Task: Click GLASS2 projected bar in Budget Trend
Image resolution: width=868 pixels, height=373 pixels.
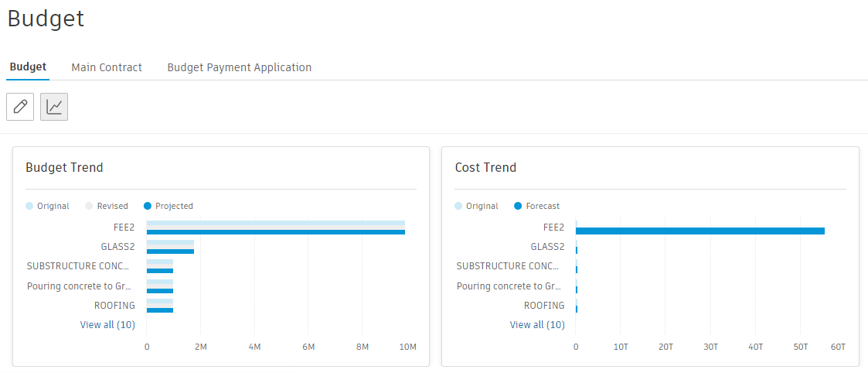Action: [171, 252]
